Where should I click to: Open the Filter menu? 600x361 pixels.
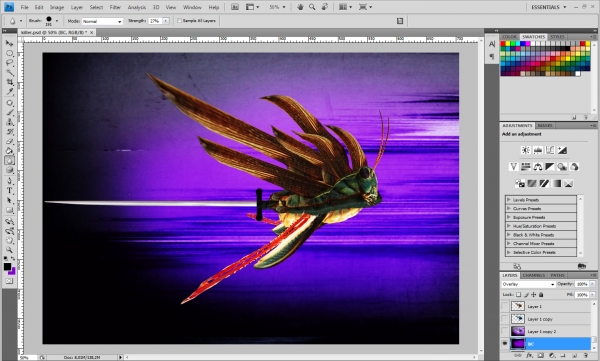coord(115,7)
